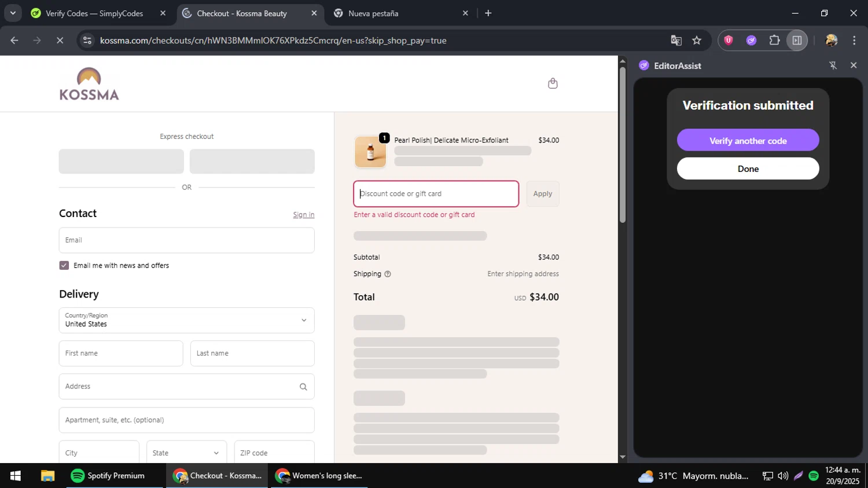This screenshot has height=488, width=868.
Task: Open the network tray icon
Action: coord(768,476)
